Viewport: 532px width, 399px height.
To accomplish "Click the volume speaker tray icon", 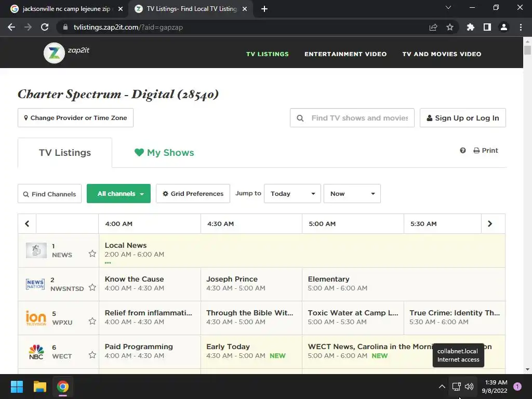I will (469, 387).
